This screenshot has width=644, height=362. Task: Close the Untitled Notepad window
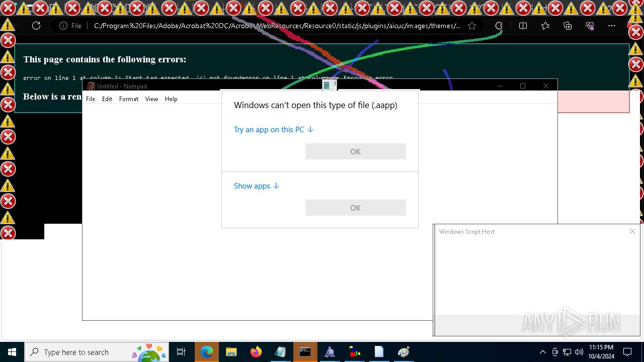[546, 86]
